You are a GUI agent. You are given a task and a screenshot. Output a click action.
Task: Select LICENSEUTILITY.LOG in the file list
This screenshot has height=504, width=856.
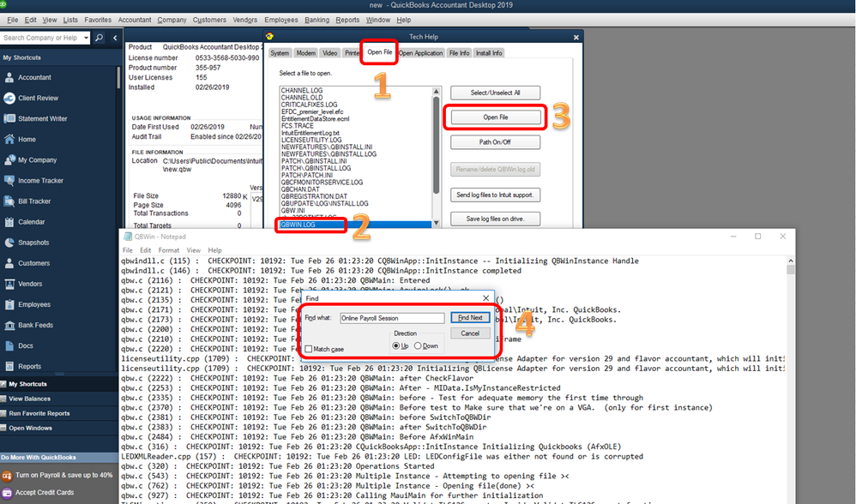tap(311, 141)
